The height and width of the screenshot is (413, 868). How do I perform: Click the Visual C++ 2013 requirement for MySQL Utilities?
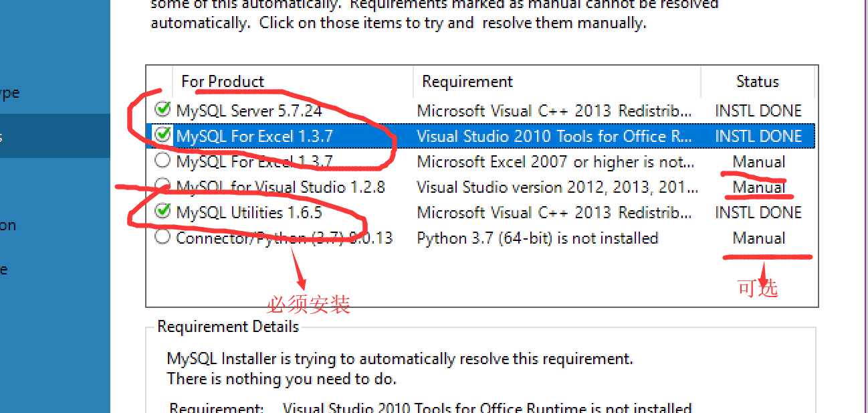554,212
